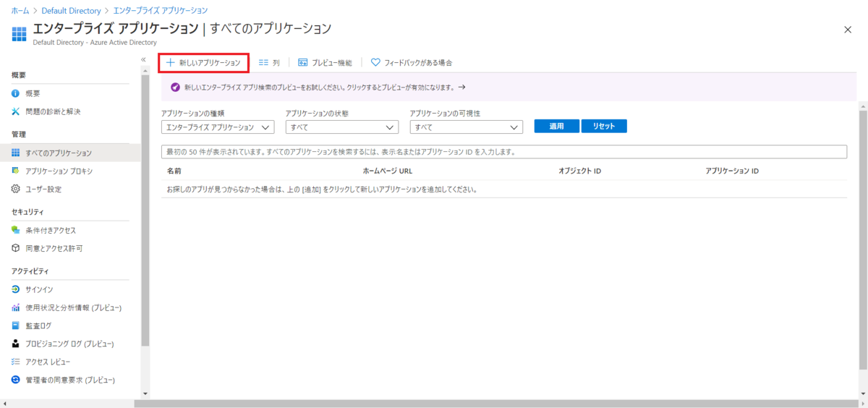
Task: Open the アプリケーションの種類 dropdown
Action: tap(218, 127)
